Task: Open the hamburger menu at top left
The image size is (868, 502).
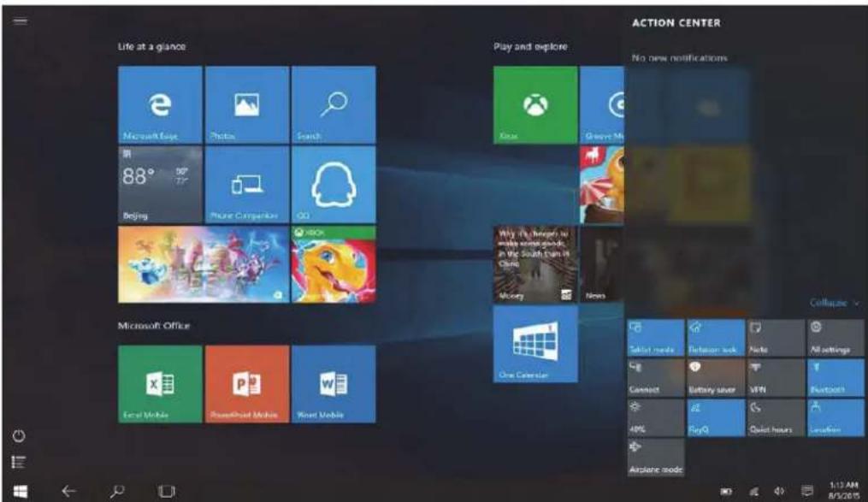Action: coord(21,21)
